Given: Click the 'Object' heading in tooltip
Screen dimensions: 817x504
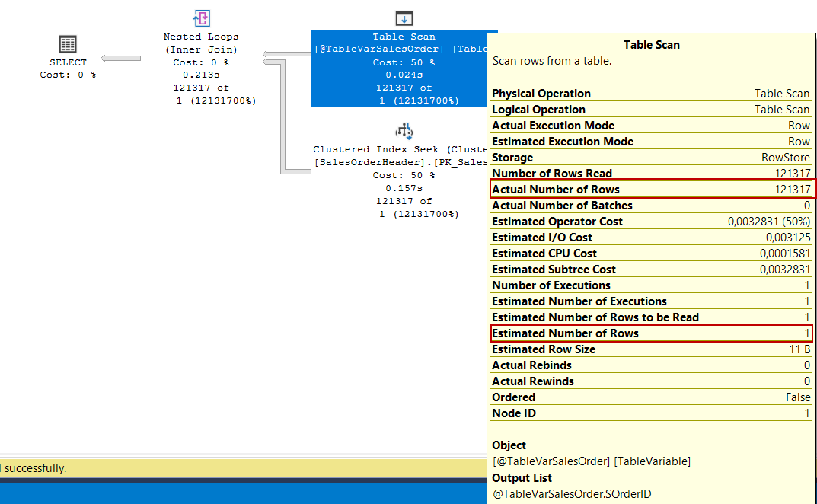Looking at the screenshot, I should (509, 445).
